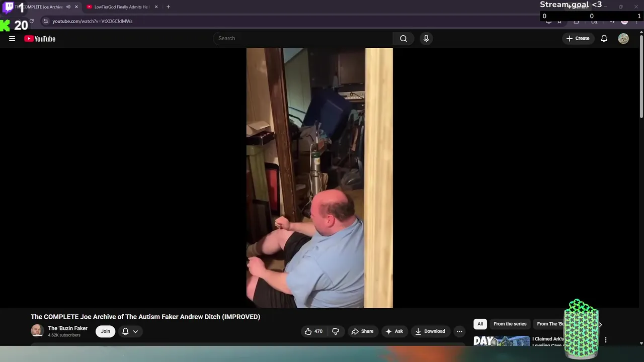Start voice search with the microphone icon
644x362 pixels.
pyautogui.click(x=426, y=38)
